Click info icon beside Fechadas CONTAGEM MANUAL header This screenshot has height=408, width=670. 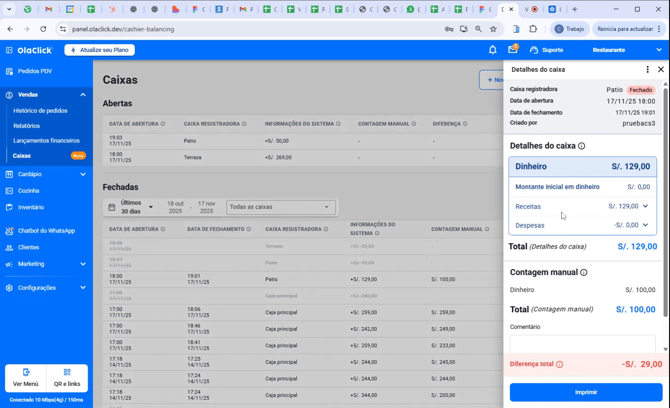487,229
